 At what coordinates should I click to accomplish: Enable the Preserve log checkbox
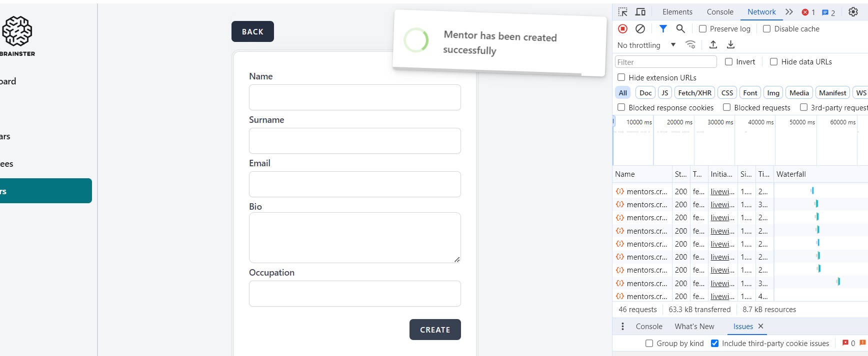pos(703,29)
